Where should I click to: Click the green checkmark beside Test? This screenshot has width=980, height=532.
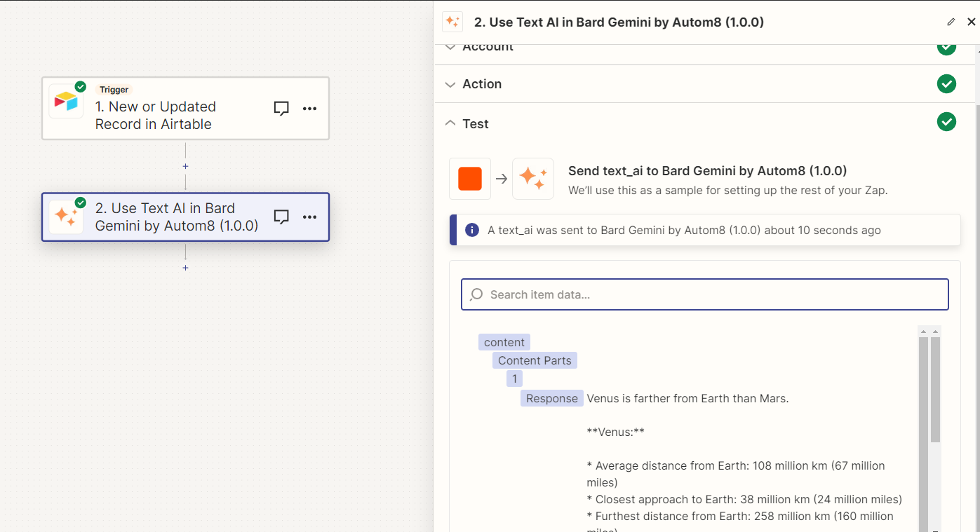click(x=946, y=121)
